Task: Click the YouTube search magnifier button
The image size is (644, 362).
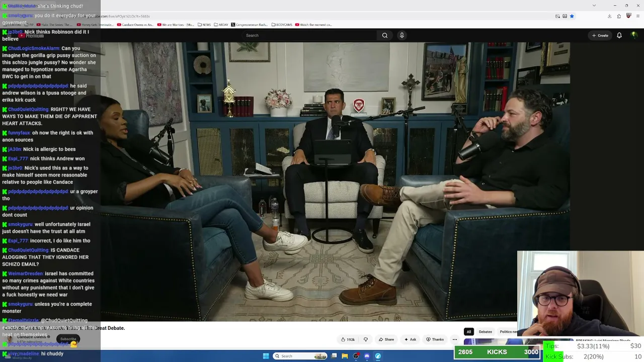Action: pos(385,35)
